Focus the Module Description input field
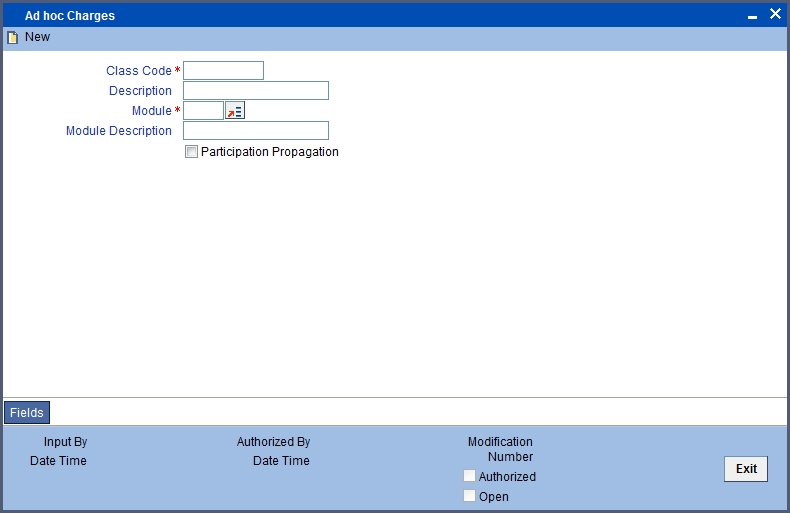The height and width of the screenshot is (513, 790). (x=256, y=131)
